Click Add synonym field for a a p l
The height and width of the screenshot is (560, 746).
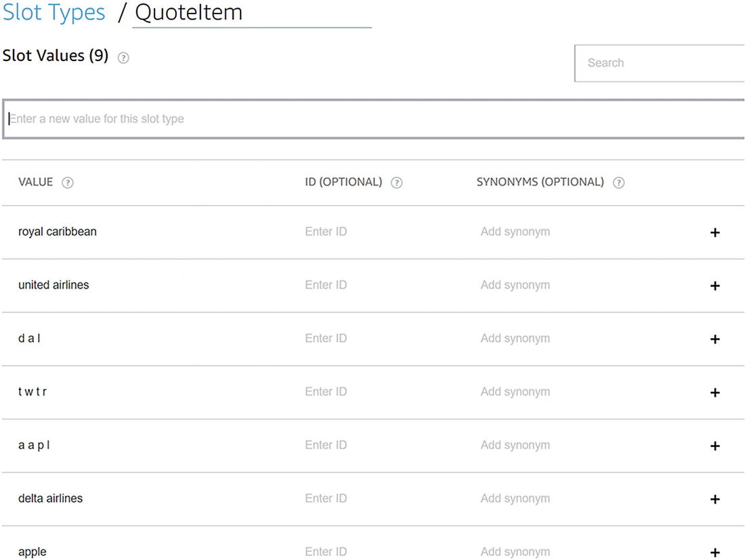tap(516, 445)
